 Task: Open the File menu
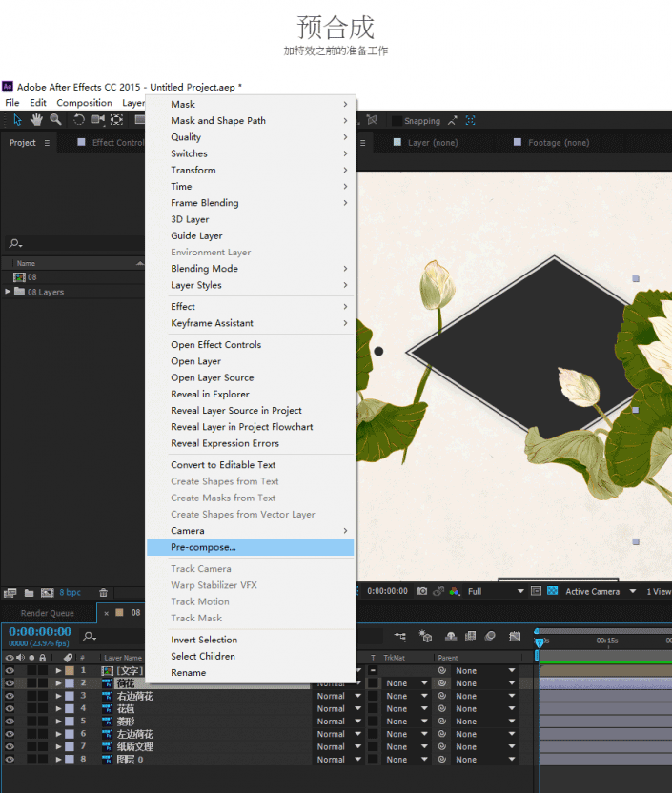click(x=12, y=103)
